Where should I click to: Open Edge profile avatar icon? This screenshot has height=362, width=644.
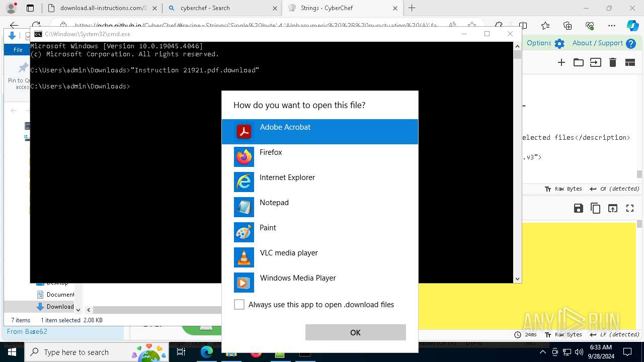click(x=11, y=8)
